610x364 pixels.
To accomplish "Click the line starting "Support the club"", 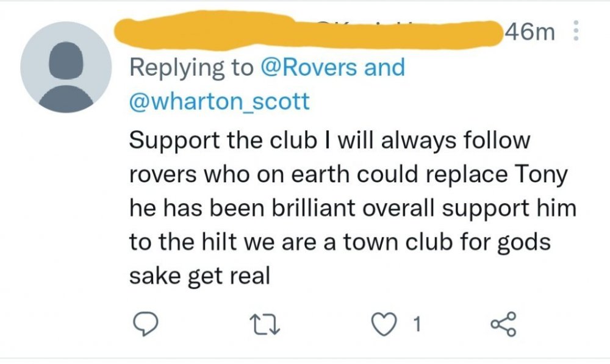I will tap(329, 142).
